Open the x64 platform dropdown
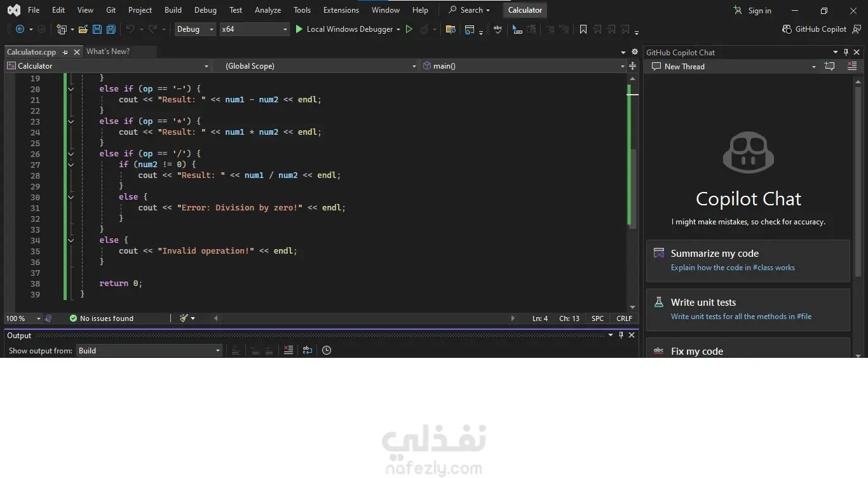This screenshot has height=478, width=868. pos(254,29)
